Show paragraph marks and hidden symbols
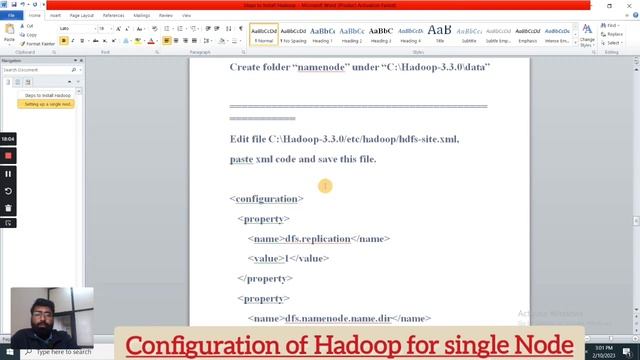The height and width of the screenshot is (360, 640). pyautogui.click(x=241, y=29)
